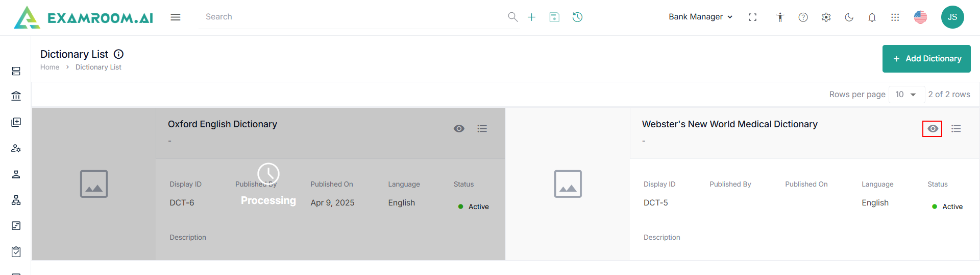Click the Webster's dictionary image thumbnail

click(568, 184)
